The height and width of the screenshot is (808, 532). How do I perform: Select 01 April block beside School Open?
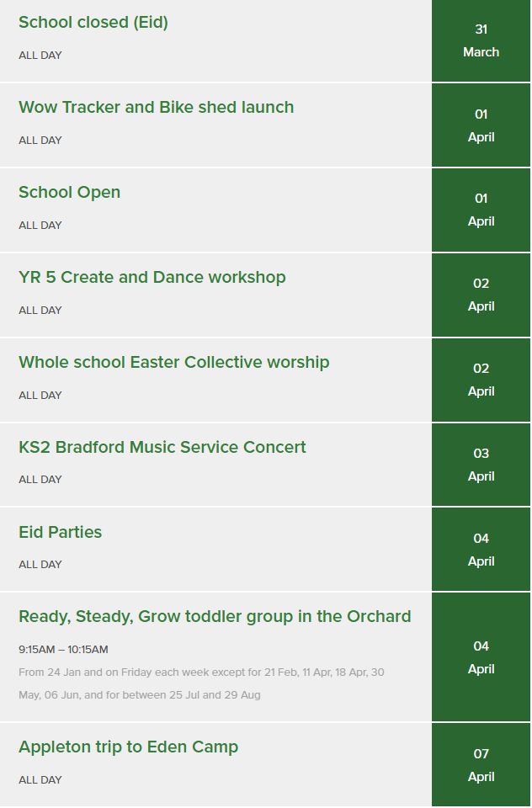pyautogui.click(x=481, y=210)
